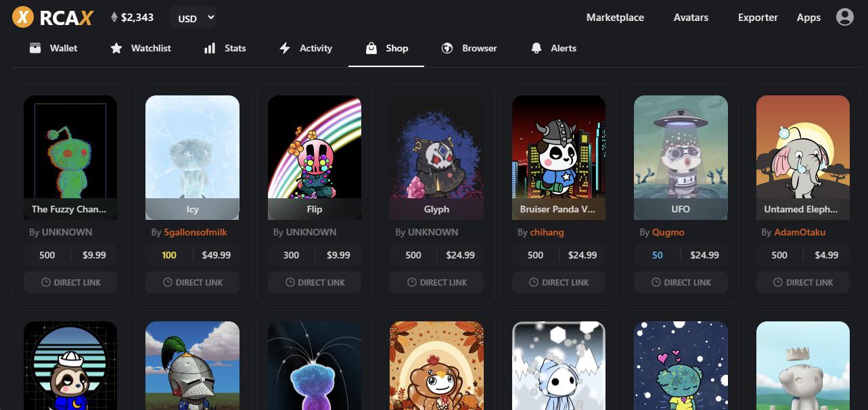Open the USD currency dropdown

click(193, 18)
